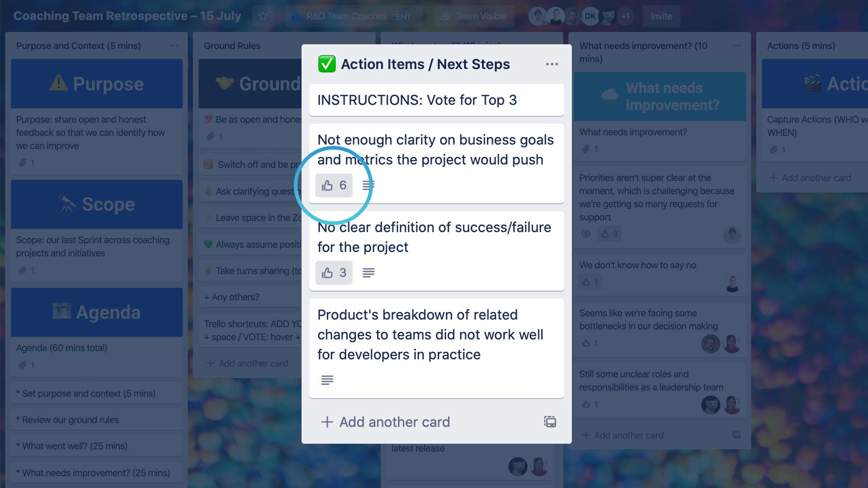This screenshot has width=868, height=488.
Task: Click the green checkmark icon next to Action Items
Action: [x=325, y=64]
